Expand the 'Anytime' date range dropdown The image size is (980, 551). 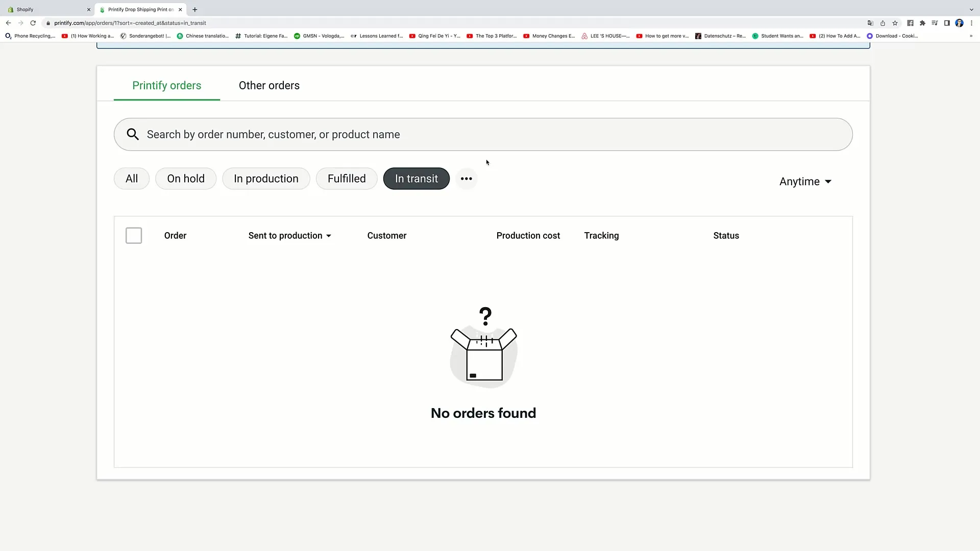click(805, 181)
